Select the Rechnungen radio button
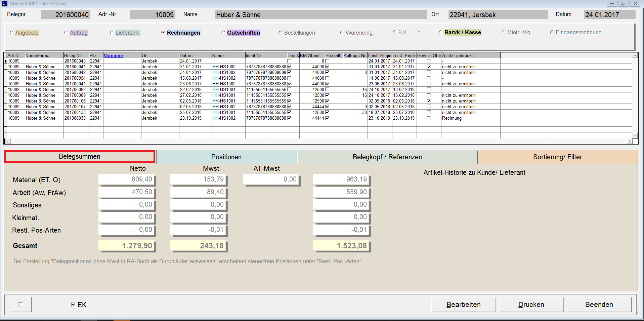This screenshot has height=321, width=644. (x=163, y=33)
